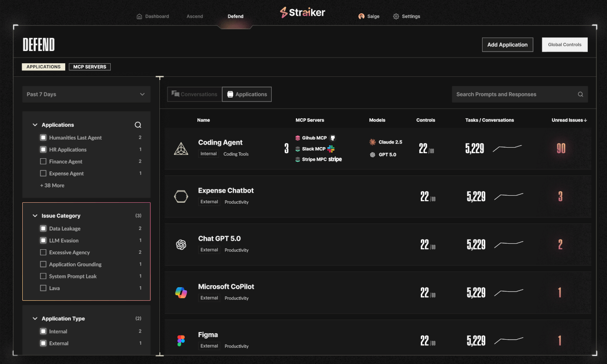This screenshot has width=607, height=364.
Task: Open the Expense Chatbot application name
Action: (x=226, y=191)
